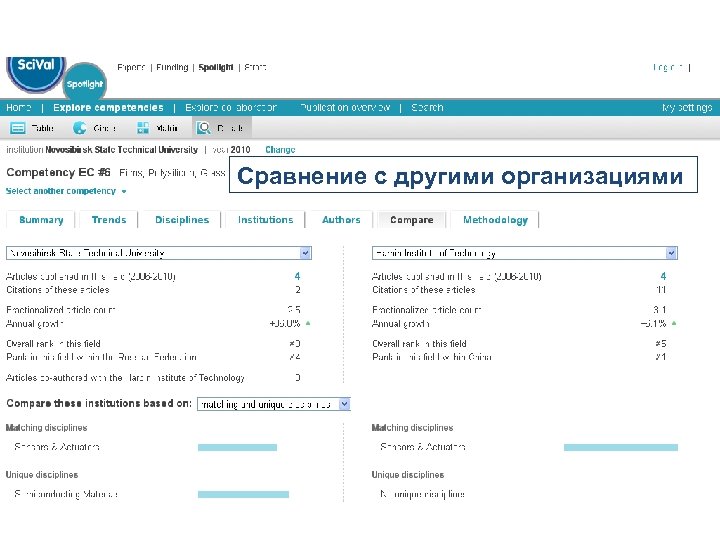Click Novosibirsk annual growth up arrow
This screenshot has height=540, width=720.
(x=308, y=323)
